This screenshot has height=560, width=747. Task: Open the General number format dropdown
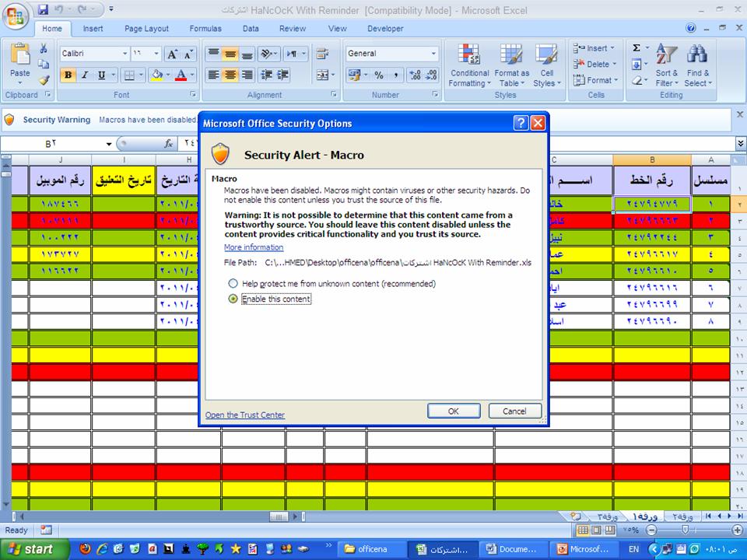pyautogui.click(x=433, y=54)
